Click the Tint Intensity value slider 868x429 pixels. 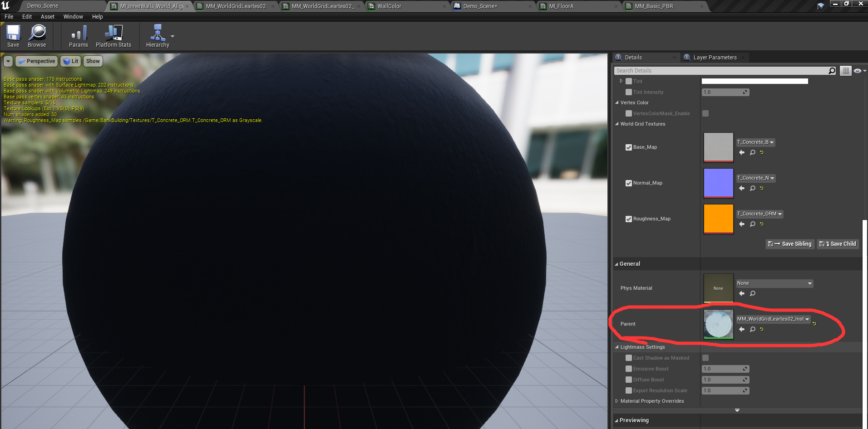coord(725,92)
